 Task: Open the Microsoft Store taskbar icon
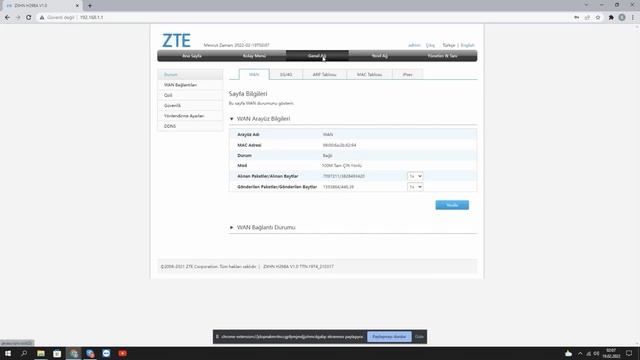pyautogui.click(x=57, y=353)
